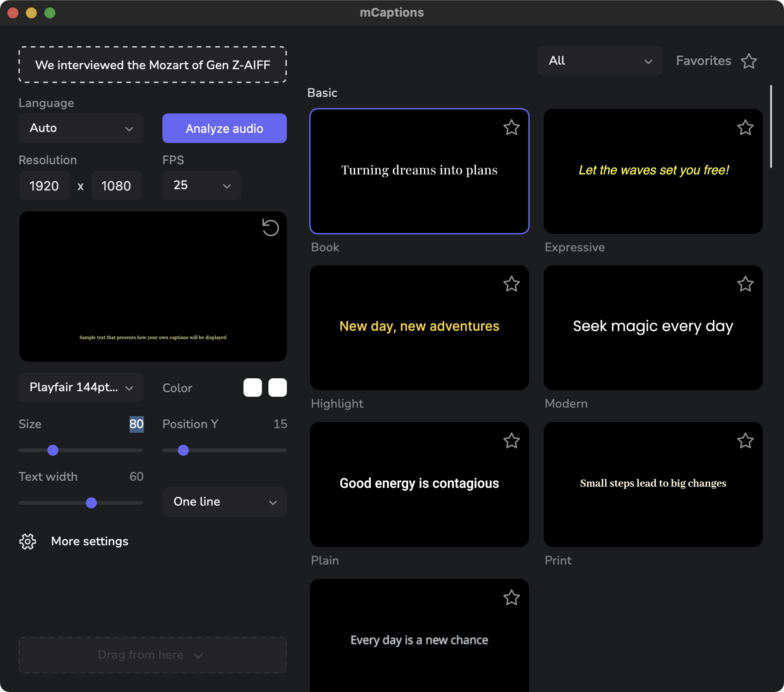Reset the caption preview with the rotate icon

270,227
